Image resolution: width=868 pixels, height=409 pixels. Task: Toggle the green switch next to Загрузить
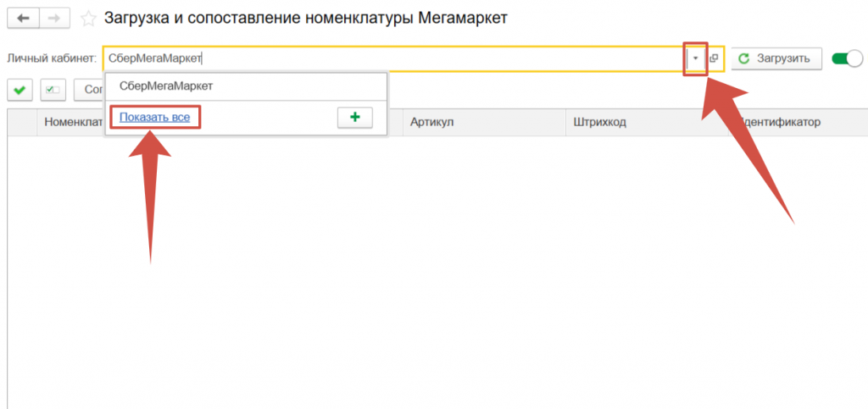[x=847, y=58]
